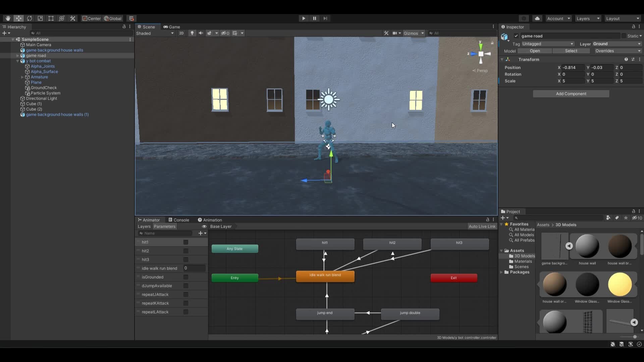Expand the Armature object in Hierarchy
This screenshot has width=644, height=362.
[x=22, y=77]
